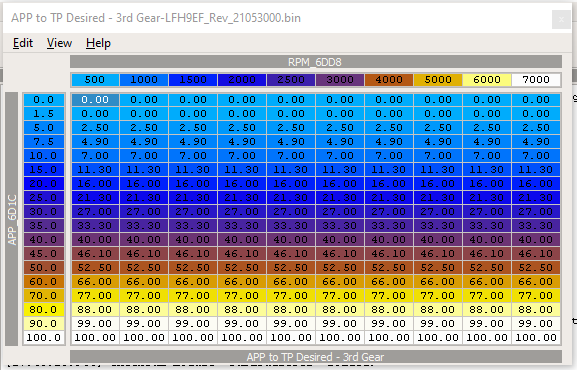The width and height of the screenshot is (577, 370).
Task: Select the 7000 RPM column header
Action: pos(536,80)
